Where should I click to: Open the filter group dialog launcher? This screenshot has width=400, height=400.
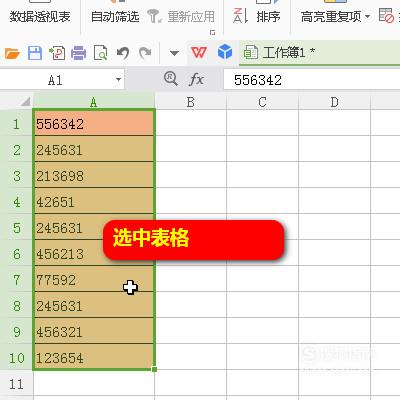coord(212,32)
